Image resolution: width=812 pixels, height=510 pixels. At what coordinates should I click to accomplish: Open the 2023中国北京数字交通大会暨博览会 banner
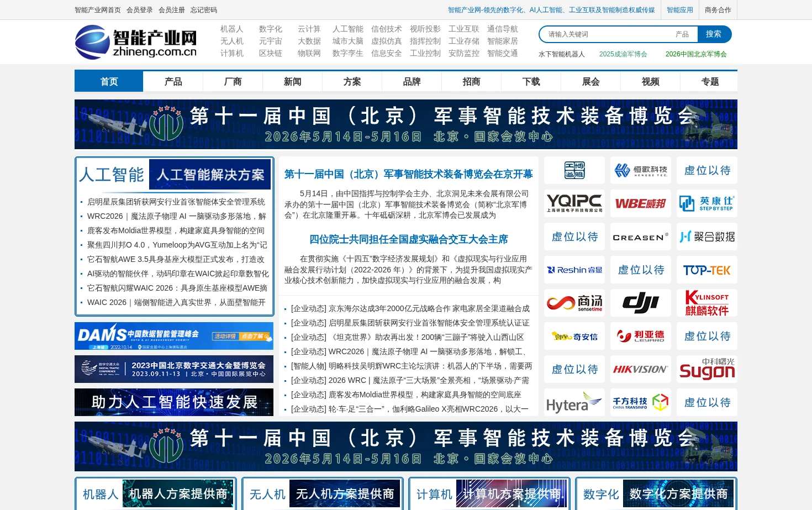[x=174, y=369]
